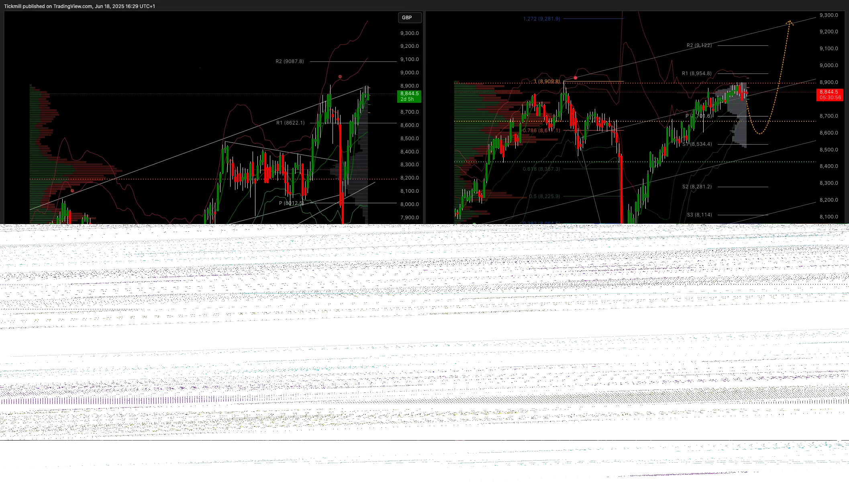Click the 9,300.0 tick on the right chart's axis
This screenshot has width=849, height=504.
coord(829,15)
